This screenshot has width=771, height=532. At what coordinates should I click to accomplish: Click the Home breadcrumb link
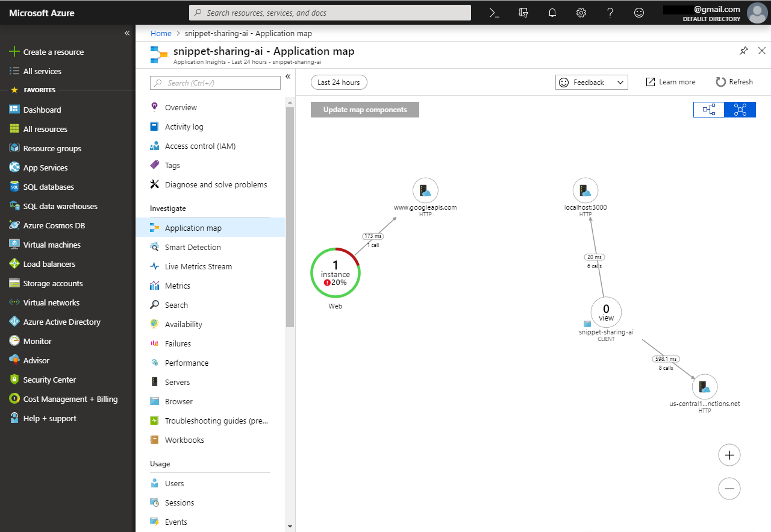pyautogui.click(x=161, y=34)
